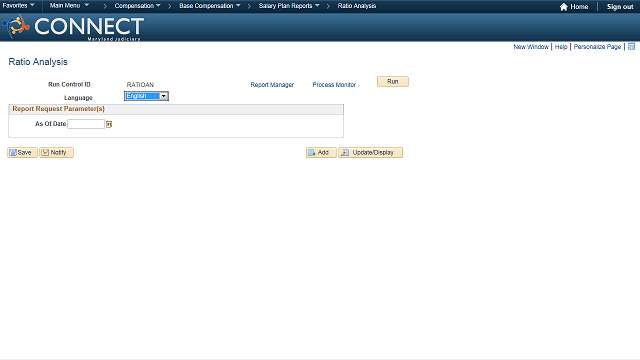Click the RATIOAN run control ID text
This screenshot has width=640, height=360.
point(140,85)
